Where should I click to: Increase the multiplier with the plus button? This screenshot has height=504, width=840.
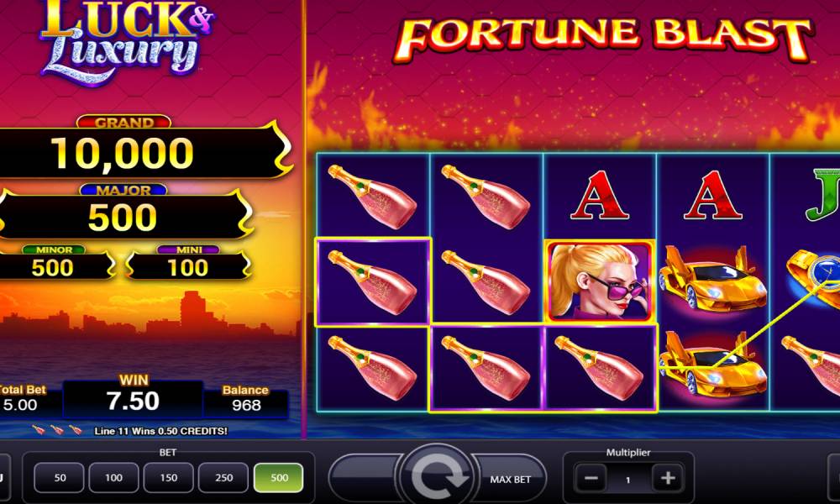pyautogui.click(x=668, y=478)
